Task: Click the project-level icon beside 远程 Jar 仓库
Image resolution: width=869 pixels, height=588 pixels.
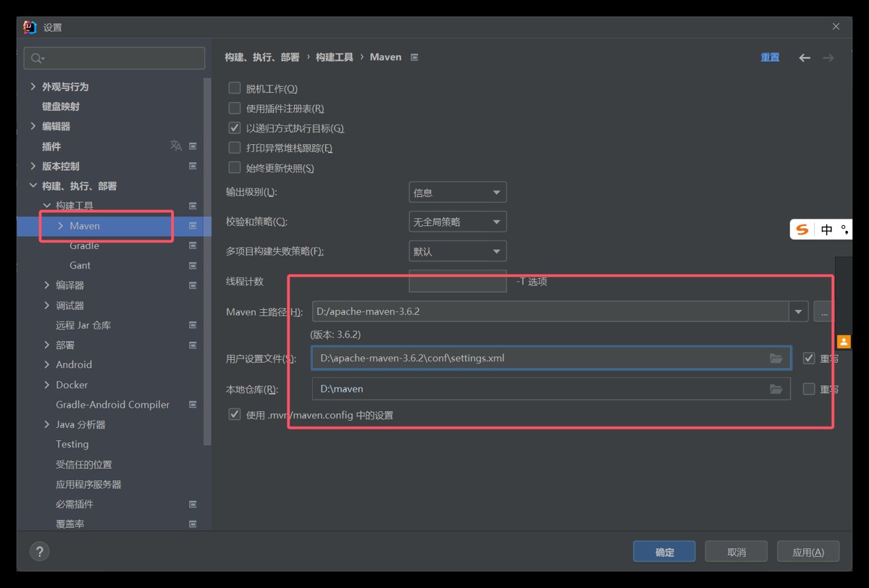Action: tap(193, 325)
